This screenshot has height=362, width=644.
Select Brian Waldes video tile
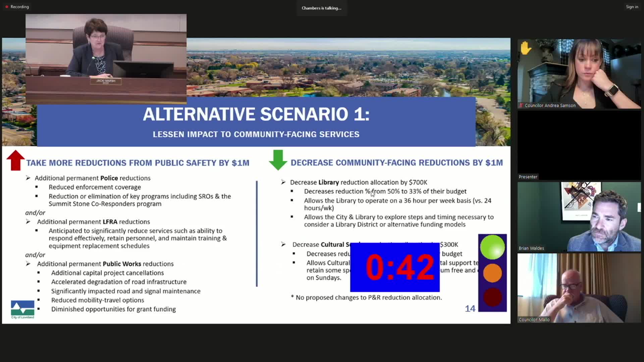(579, 217)
